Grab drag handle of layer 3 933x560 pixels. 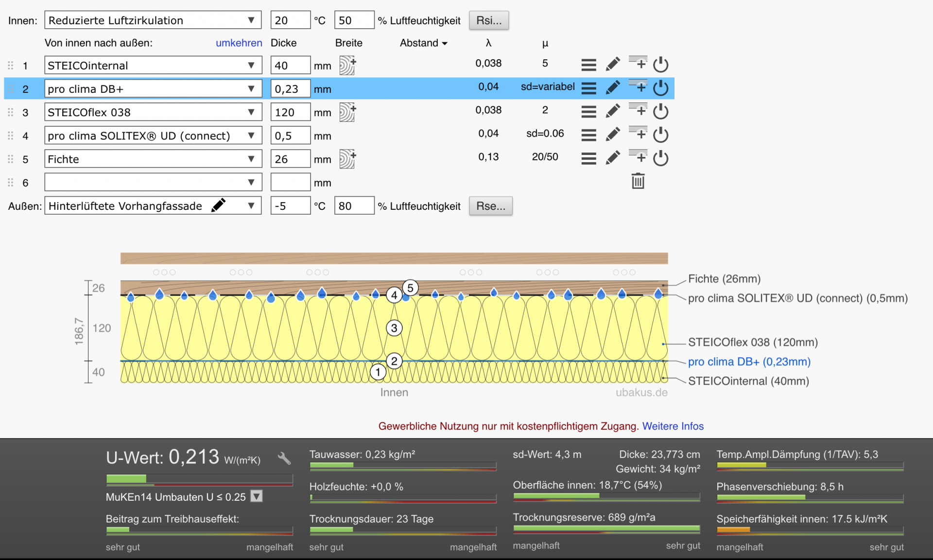pos(11,112)
